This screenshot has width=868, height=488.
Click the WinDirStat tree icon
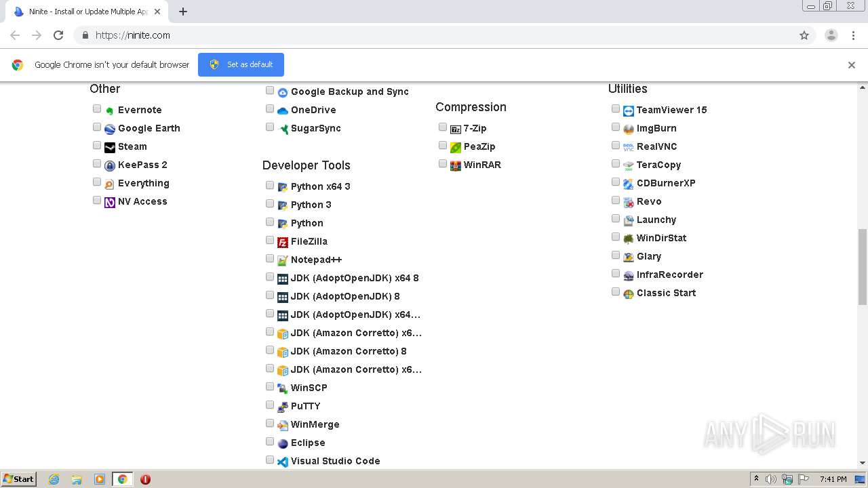point(629,239)
